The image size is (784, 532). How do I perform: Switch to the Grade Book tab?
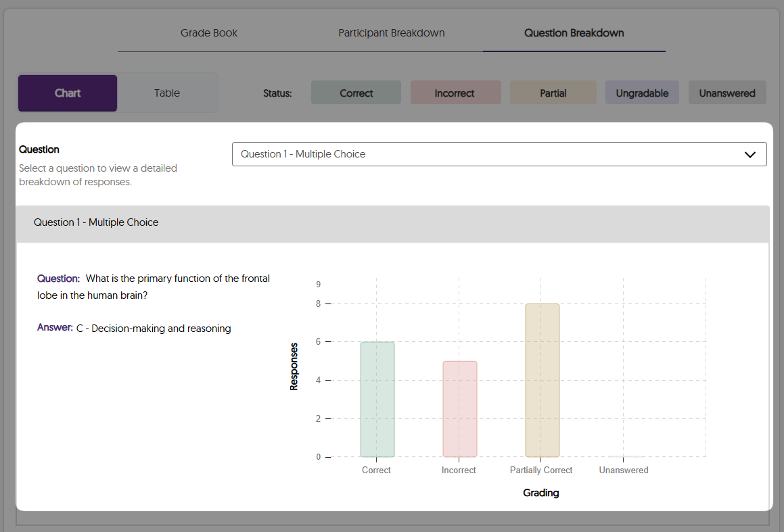[x=208, y=32]
